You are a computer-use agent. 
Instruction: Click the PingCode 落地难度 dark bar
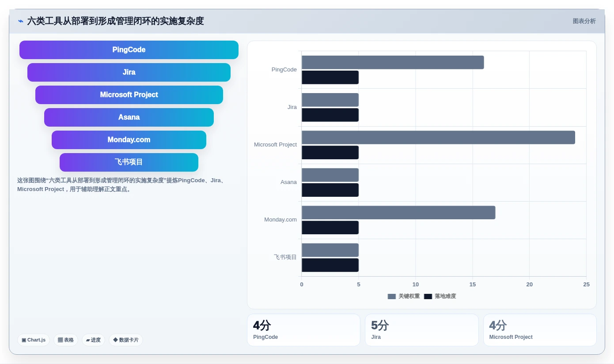[x=330, y=77]
